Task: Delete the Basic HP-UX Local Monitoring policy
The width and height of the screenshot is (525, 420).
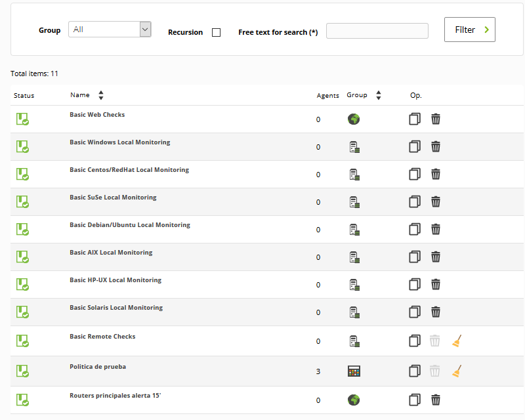Action: [435, 284]
